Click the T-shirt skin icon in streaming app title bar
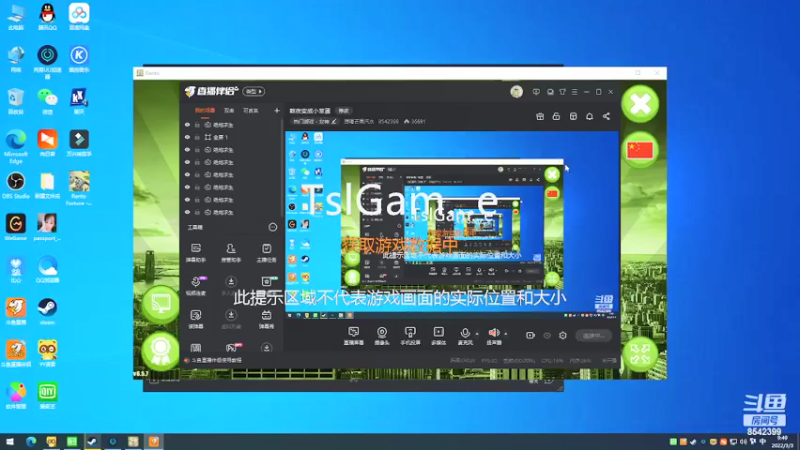The height and width of the screenshot is (450, 800). point(562,92)
